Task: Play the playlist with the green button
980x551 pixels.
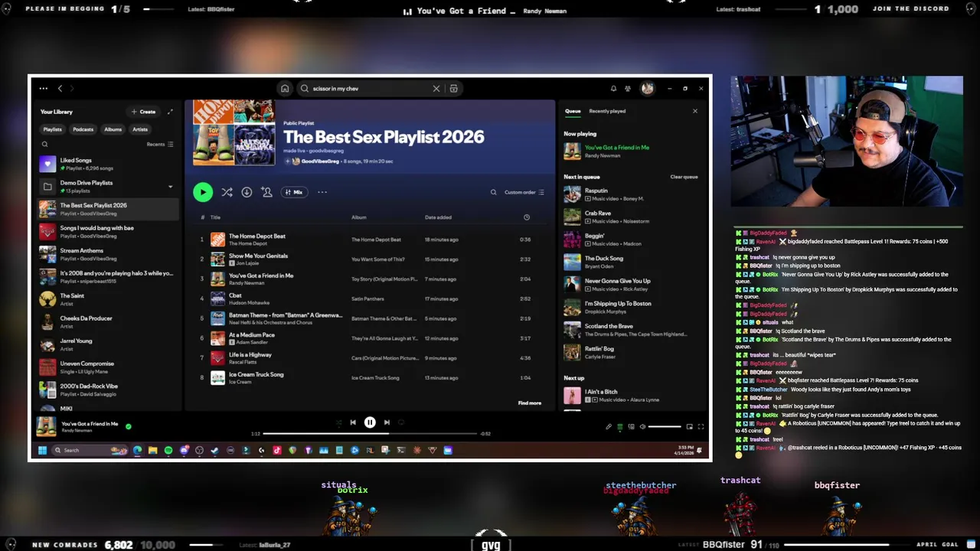Action: 203,192
